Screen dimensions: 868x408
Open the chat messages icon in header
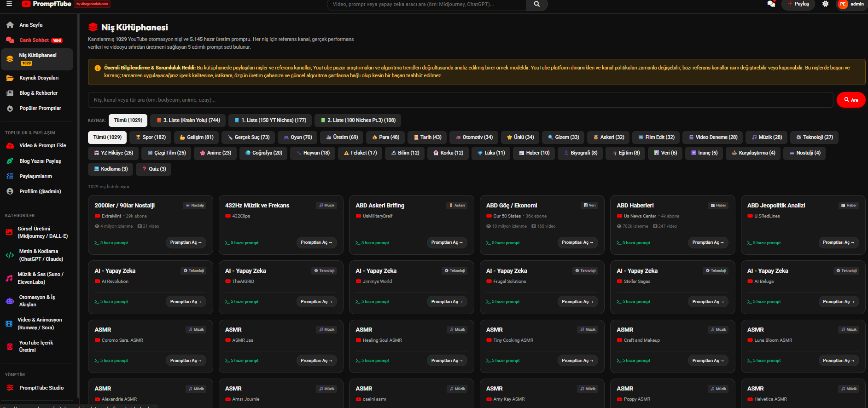tap(771, 4)
